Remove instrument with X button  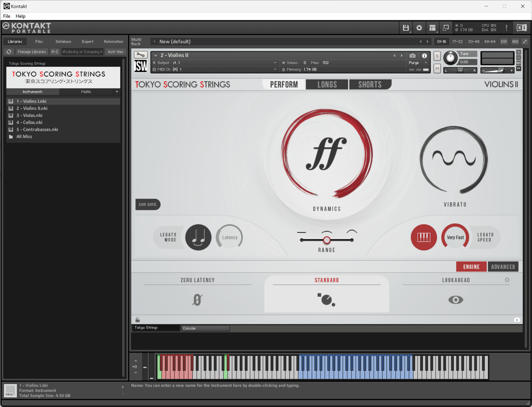[518, 52]
